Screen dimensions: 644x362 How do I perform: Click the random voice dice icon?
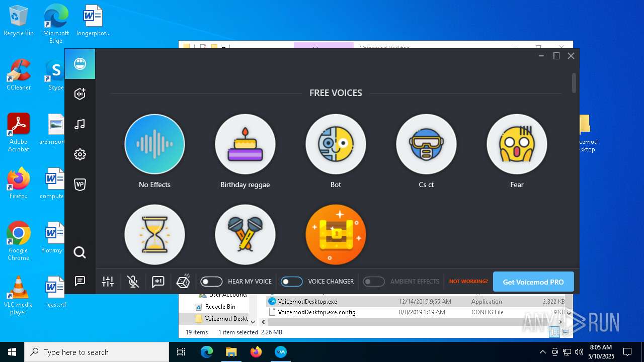point(183,282)
